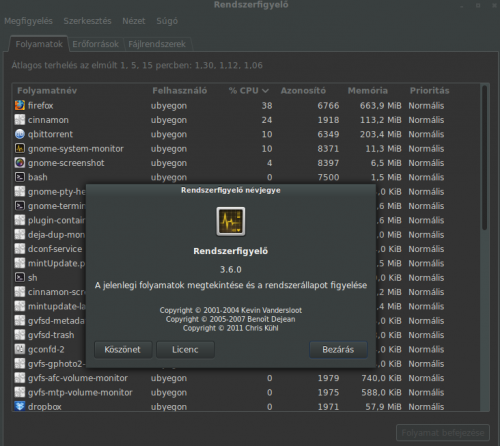Click the gvfs-afc-volume-monitor icon

(20, 378)
